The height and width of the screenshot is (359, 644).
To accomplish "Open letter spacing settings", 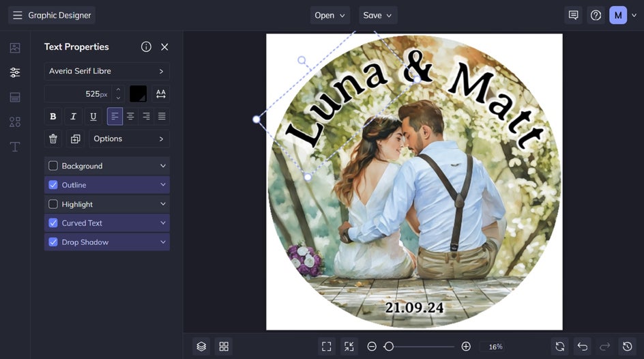I will pyautogui.click(x=161, y=94).
